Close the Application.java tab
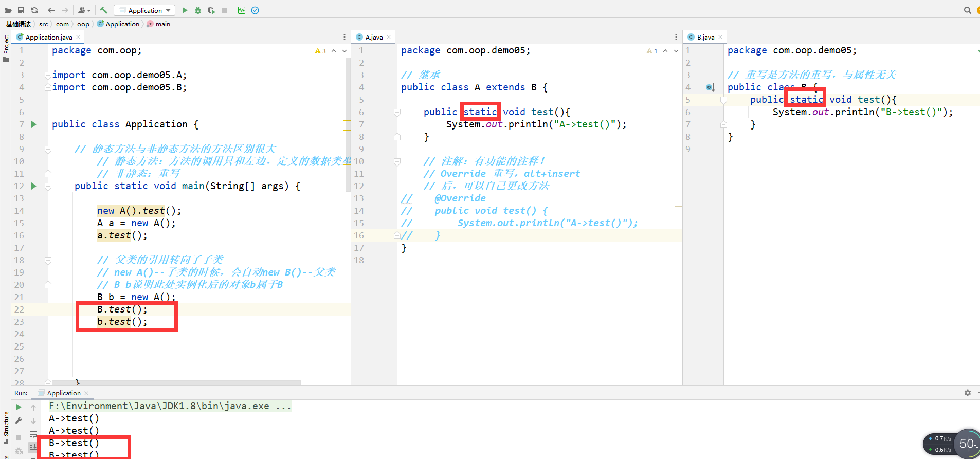The image size is (980, 459). pos(78,37)
